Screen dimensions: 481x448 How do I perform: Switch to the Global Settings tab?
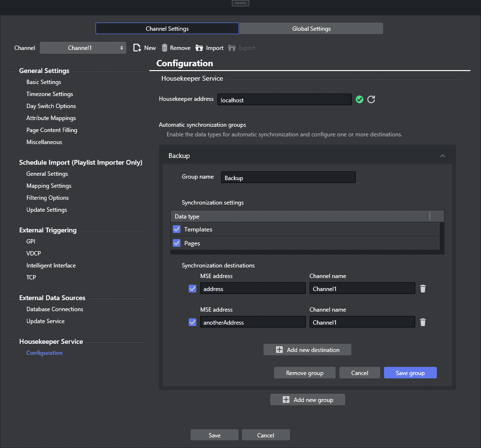point(311,29)
